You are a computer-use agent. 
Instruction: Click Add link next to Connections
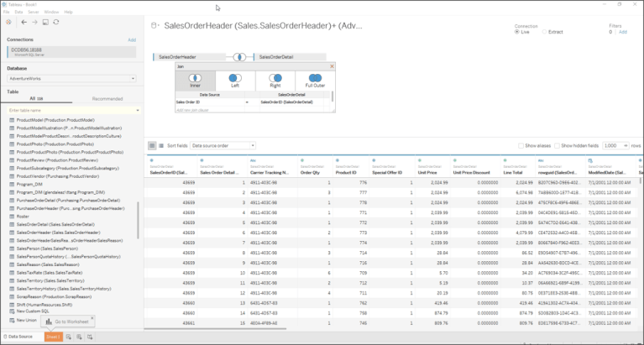[x=131, y=39]
